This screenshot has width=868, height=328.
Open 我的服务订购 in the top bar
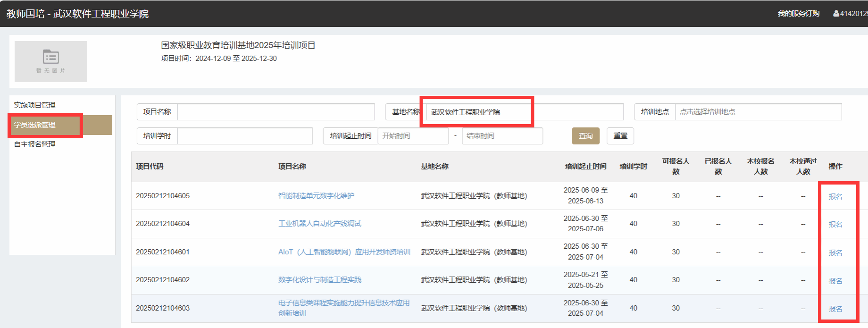pyautogui.click(x=798, y=14)
